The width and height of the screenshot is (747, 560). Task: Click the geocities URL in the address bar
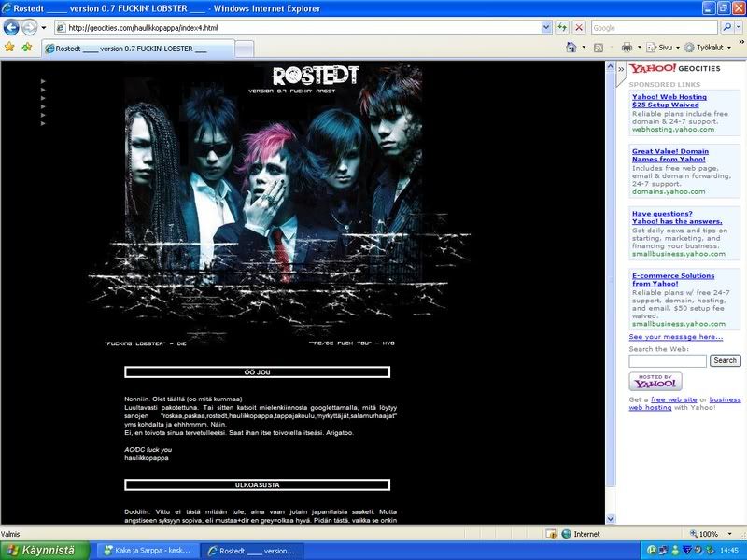143,28
